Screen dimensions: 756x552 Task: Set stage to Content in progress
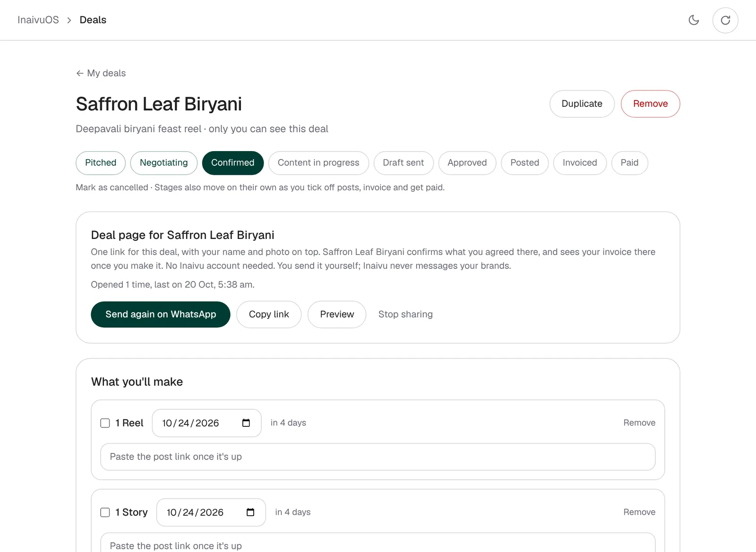tap(318, 163)
